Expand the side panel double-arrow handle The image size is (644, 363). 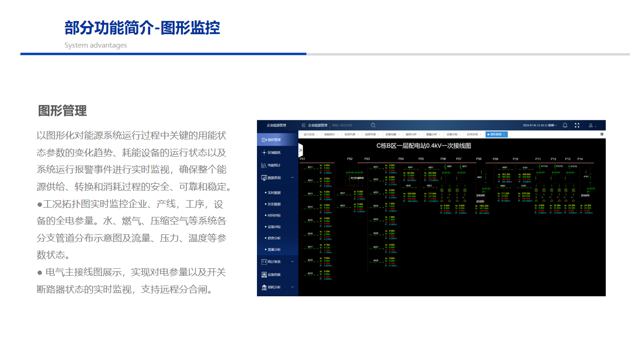(301, 150)
